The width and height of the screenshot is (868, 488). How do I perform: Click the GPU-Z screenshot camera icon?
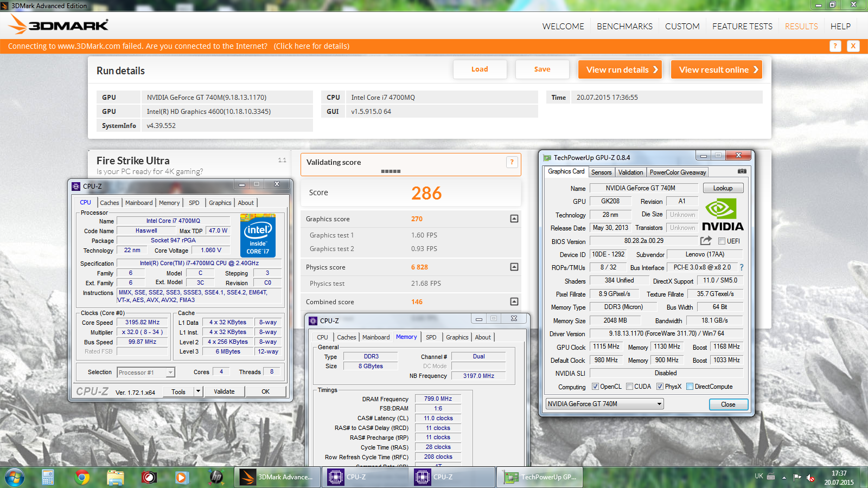click(x=742, y=171)
